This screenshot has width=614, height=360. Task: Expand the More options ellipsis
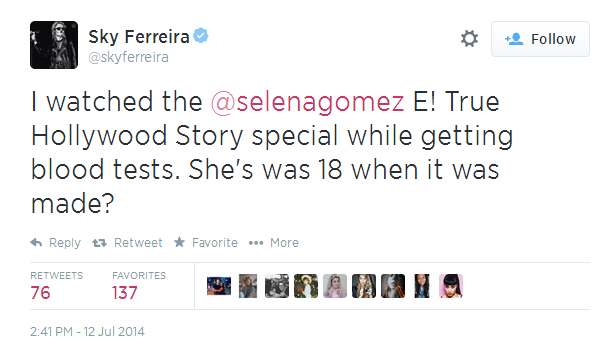tap(256, 243)
